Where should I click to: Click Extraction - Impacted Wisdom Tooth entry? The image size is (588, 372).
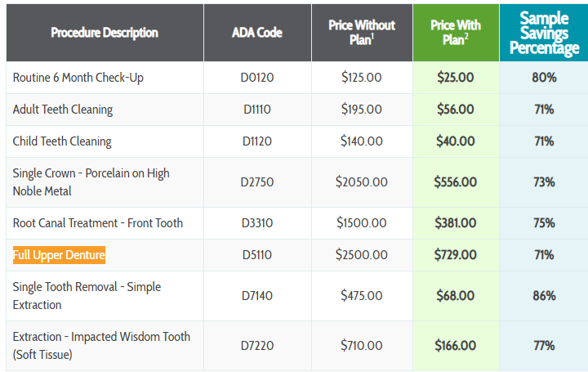[x=101, y=345]
